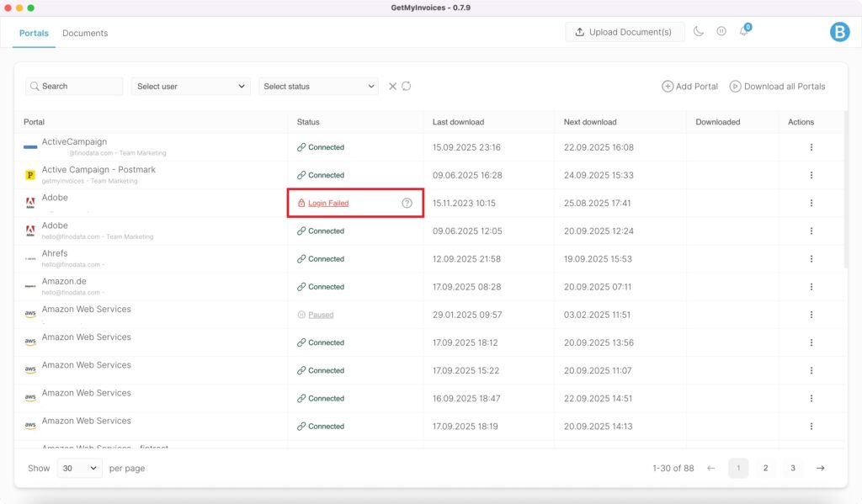862x504 pixels.
Task: Click the Login Failed status link
Action: (328, 204)
